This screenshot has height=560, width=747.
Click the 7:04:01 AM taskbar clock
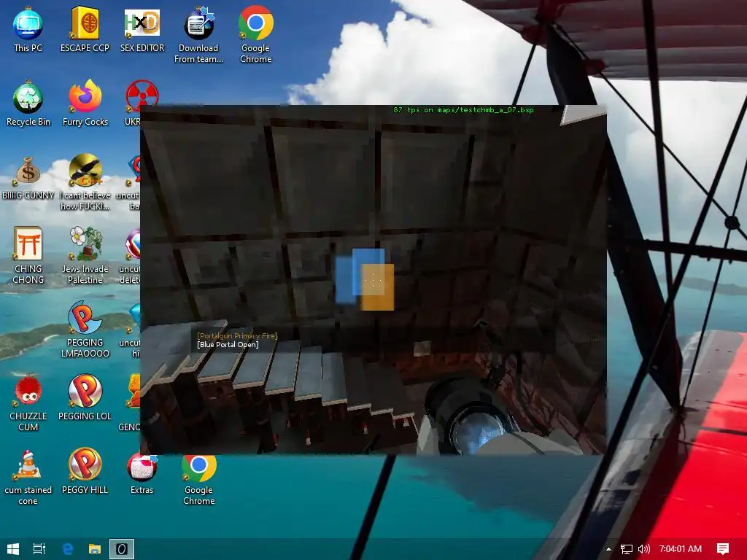click(x=681, y=549)
